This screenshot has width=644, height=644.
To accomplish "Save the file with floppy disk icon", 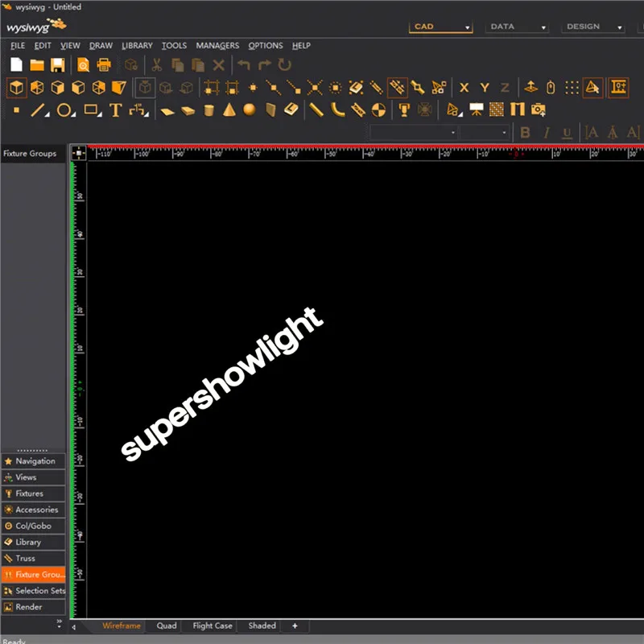I will 57,65.
